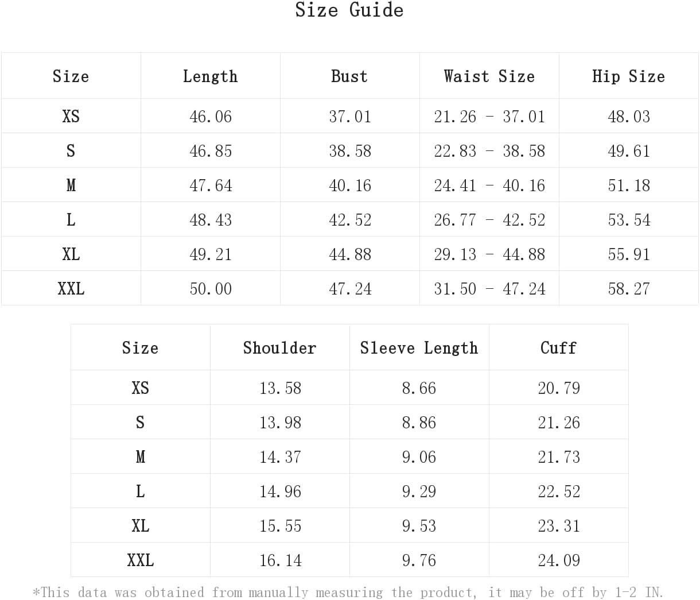Screen dimensions: 700x600
Task: Select the bust value 40.16
Action: [x=350, y=185]
